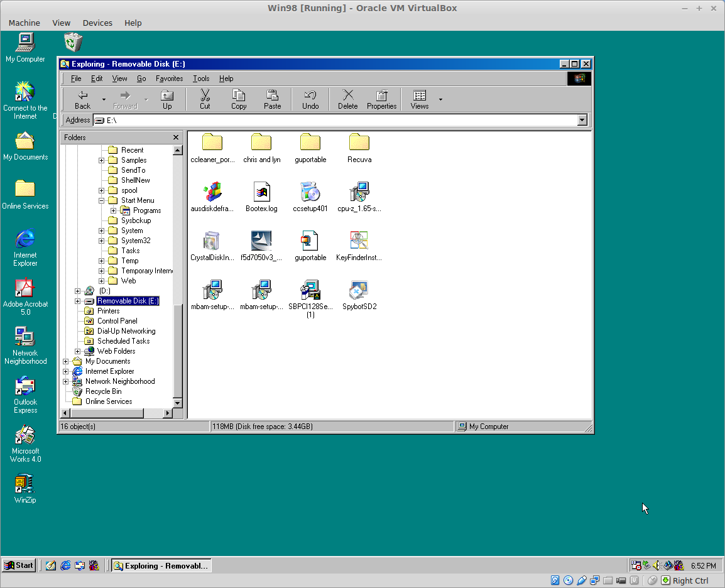Screen dimensions: 725x588
Task: Close the Folders pane
Action: 176,138
